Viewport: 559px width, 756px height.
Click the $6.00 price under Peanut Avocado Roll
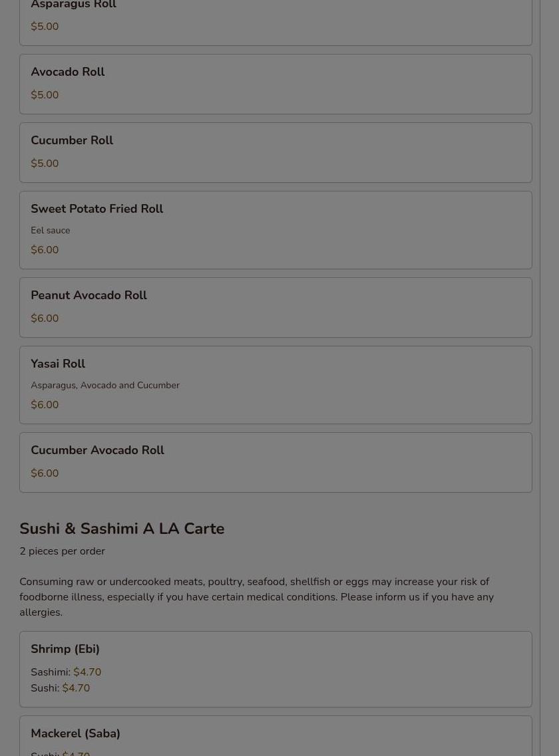[45, 318]
